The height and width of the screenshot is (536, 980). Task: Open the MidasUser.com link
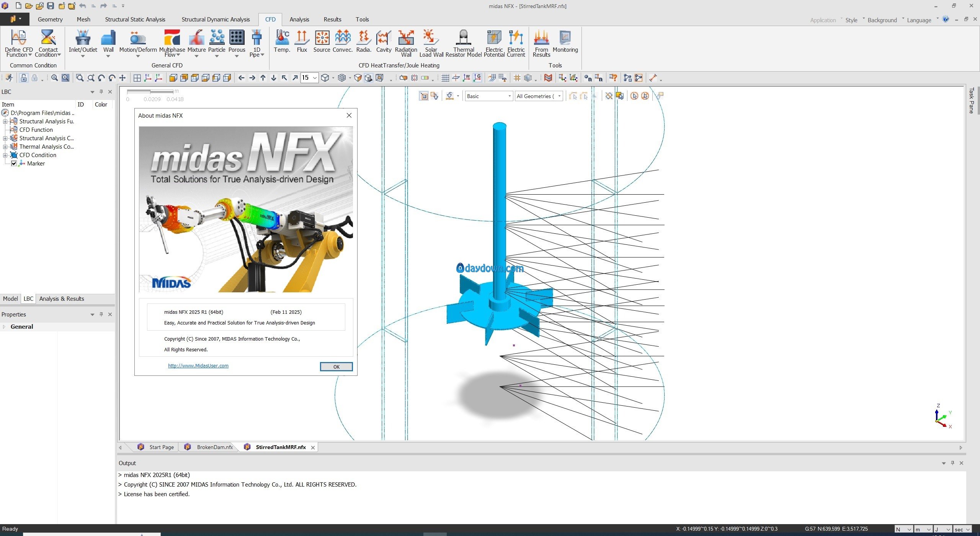[198, 366]
